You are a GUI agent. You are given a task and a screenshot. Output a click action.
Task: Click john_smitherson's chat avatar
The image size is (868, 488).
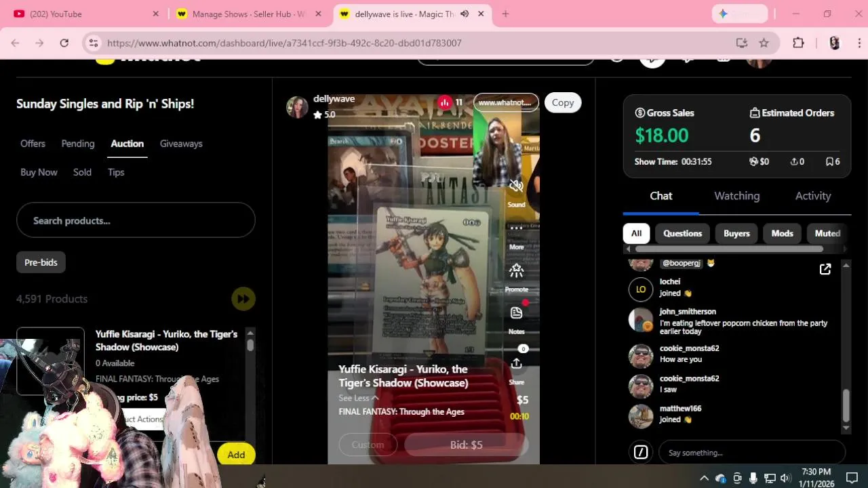641,320
